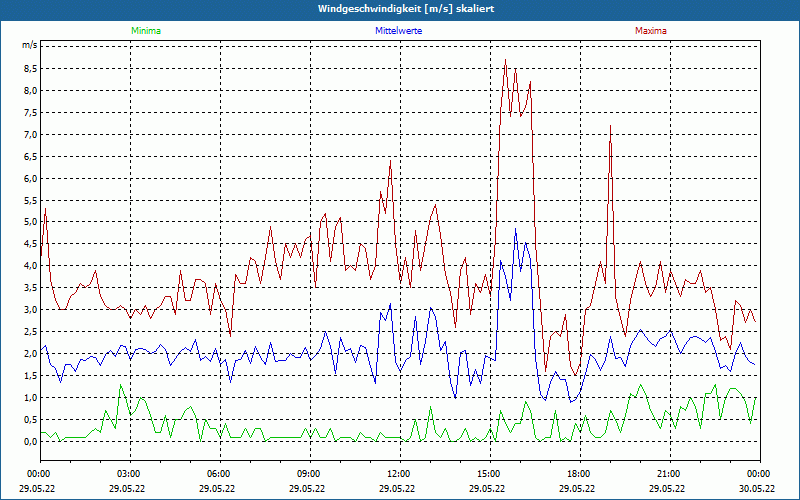This screenshot has width=800, height=500.
Task: Click the 21:00 time label
Action: point(670,474)
